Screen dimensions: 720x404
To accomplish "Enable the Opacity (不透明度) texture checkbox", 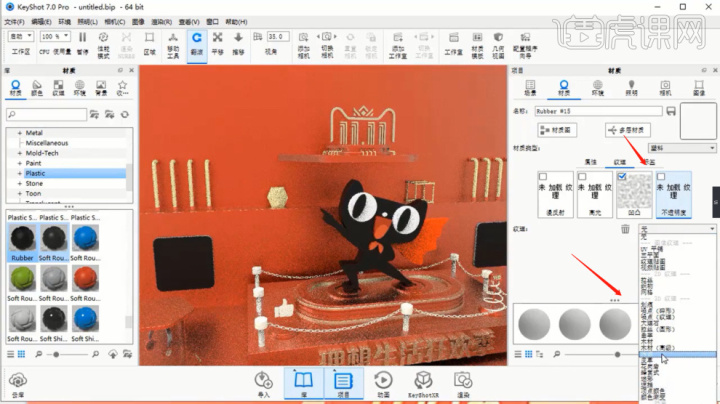I will pyautogui.click(x=661, y=177).
